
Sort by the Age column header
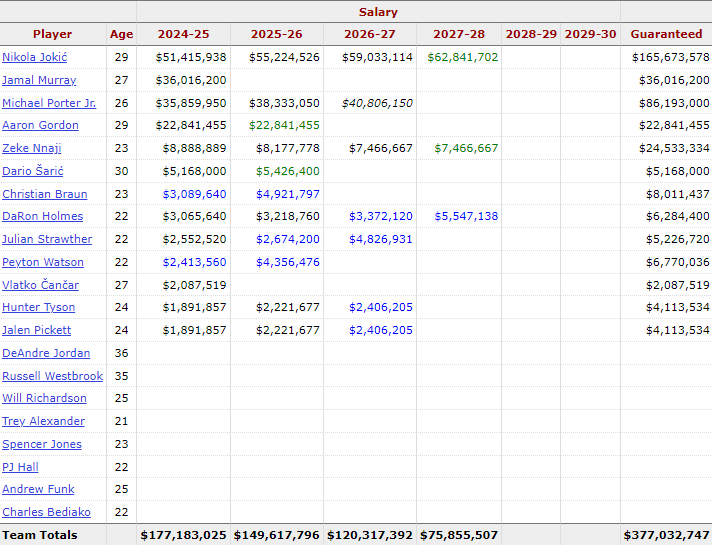point(122,34)
